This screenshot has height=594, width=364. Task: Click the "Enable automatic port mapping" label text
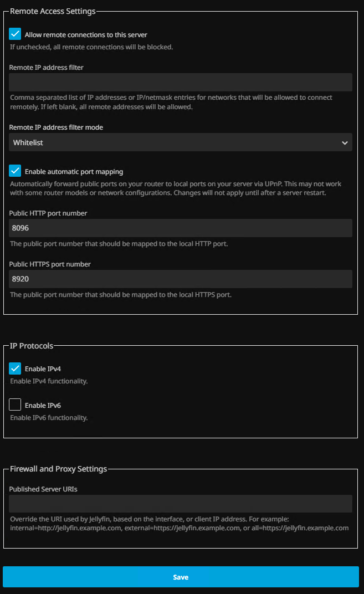[x=74, y=172]
